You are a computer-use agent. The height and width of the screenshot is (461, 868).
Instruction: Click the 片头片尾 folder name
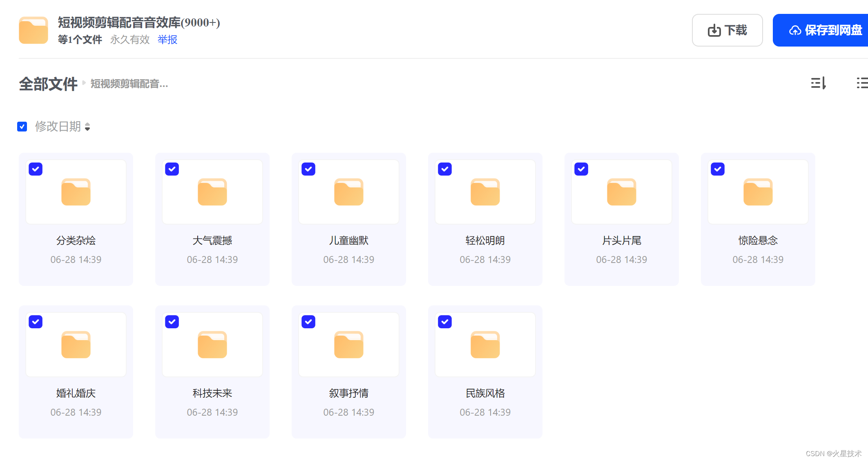622,241
